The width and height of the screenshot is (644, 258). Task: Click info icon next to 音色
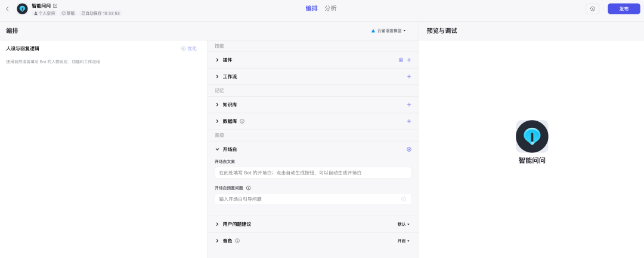(237, 241)
